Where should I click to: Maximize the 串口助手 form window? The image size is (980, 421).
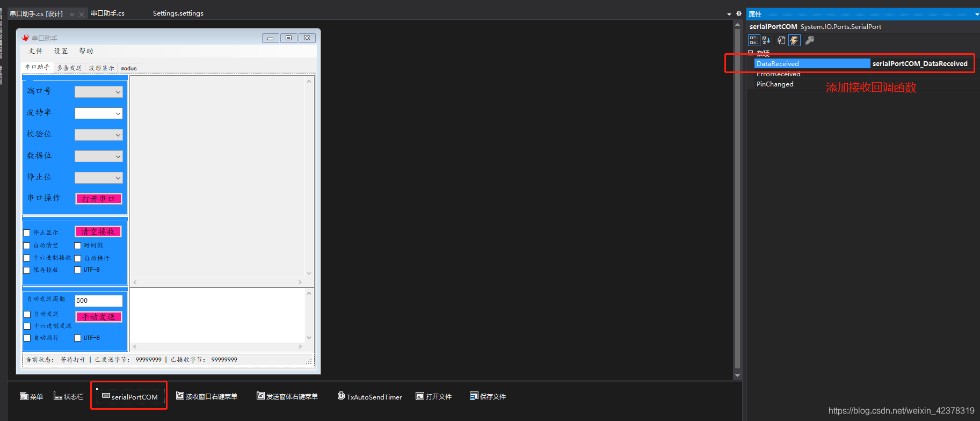(288, 38)
